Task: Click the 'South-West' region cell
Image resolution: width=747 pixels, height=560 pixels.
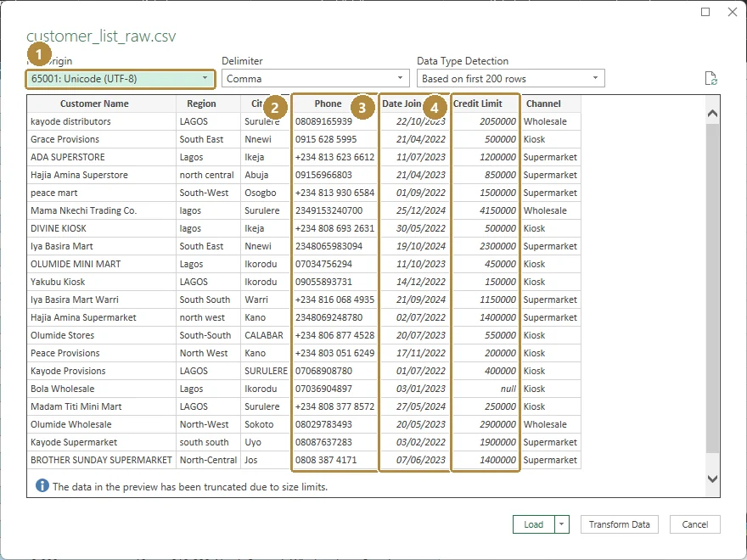Action: (x=209, y=193)
